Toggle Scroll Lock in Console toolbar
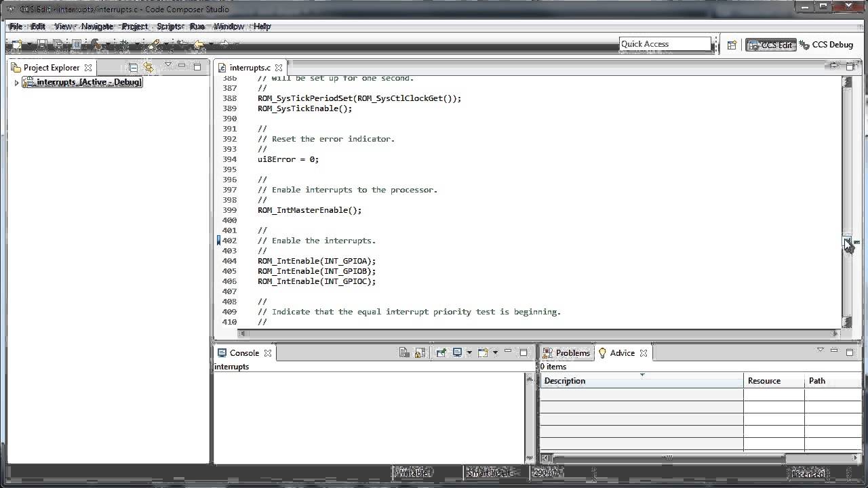This screenshot has width=868, height=488. point(420,352)
